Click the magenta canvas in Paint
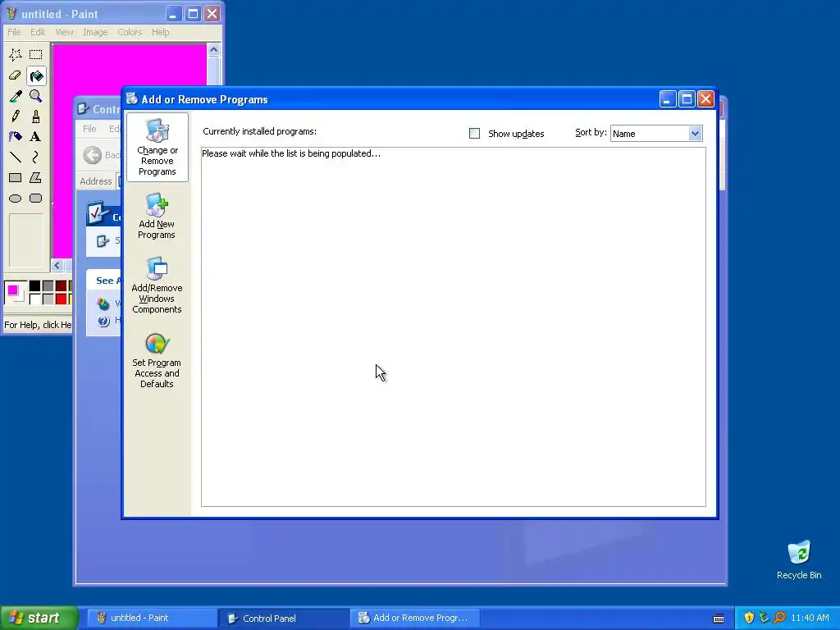This screenshot has height=630, width=840. coord(129,64)
